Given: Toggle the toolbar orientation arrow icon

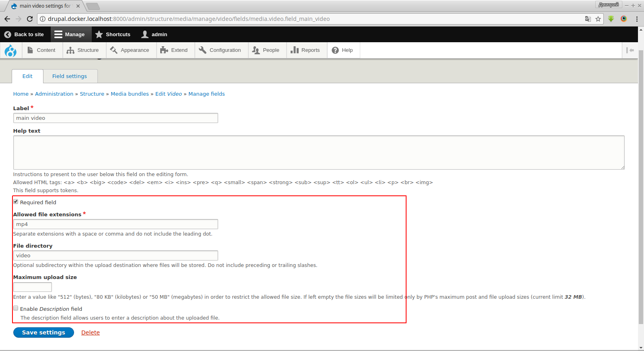Looking at the screenshot, I should (630, 50).
